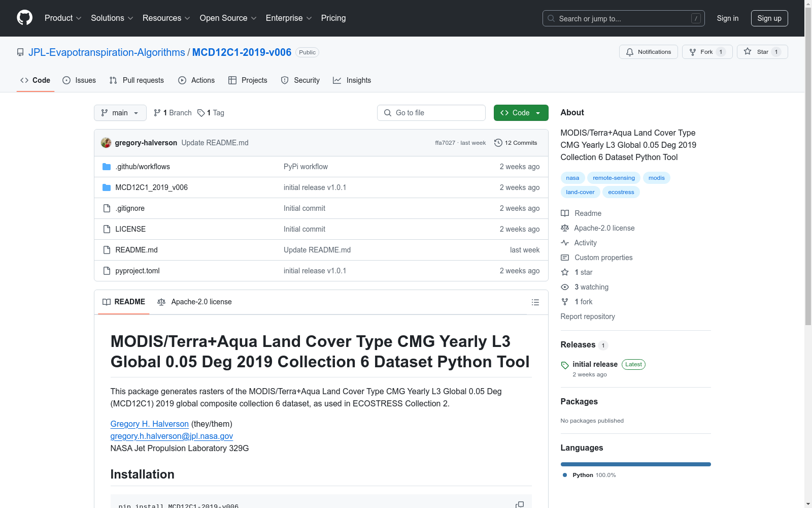
Task: Click the Notifications bell button
Action: pos(648,52)
